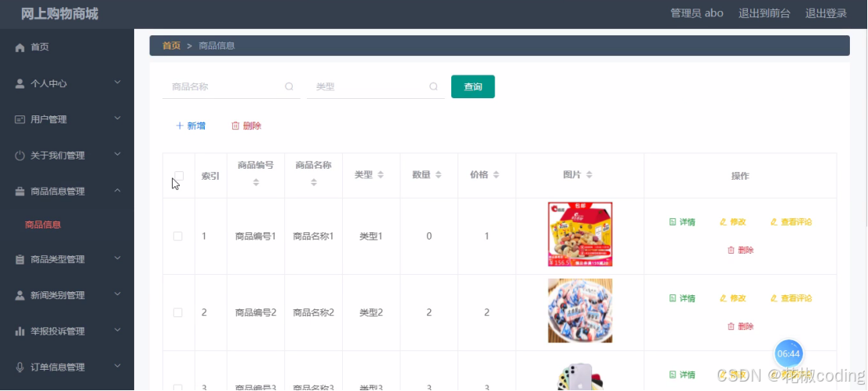Click 详情 for 商品名称1
Image resolution: width=868 pixels, height=391 pixels.
click(x=682, y=222)
